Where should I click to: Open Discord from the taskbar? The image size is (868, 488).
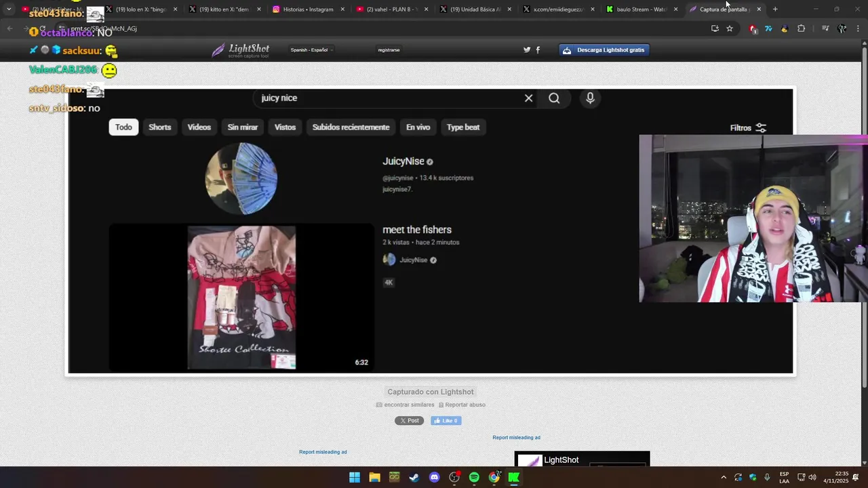click(435, 477)
